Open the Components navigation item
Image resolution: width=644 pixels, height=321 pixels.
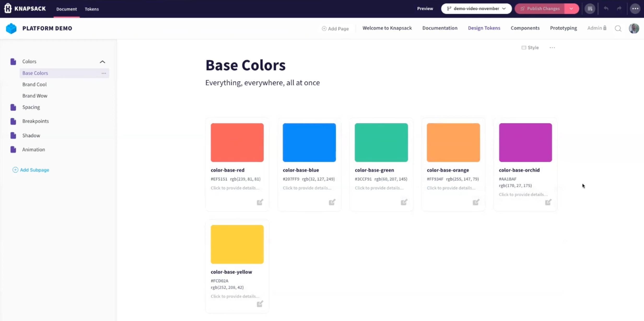click(x=525, y=28)
